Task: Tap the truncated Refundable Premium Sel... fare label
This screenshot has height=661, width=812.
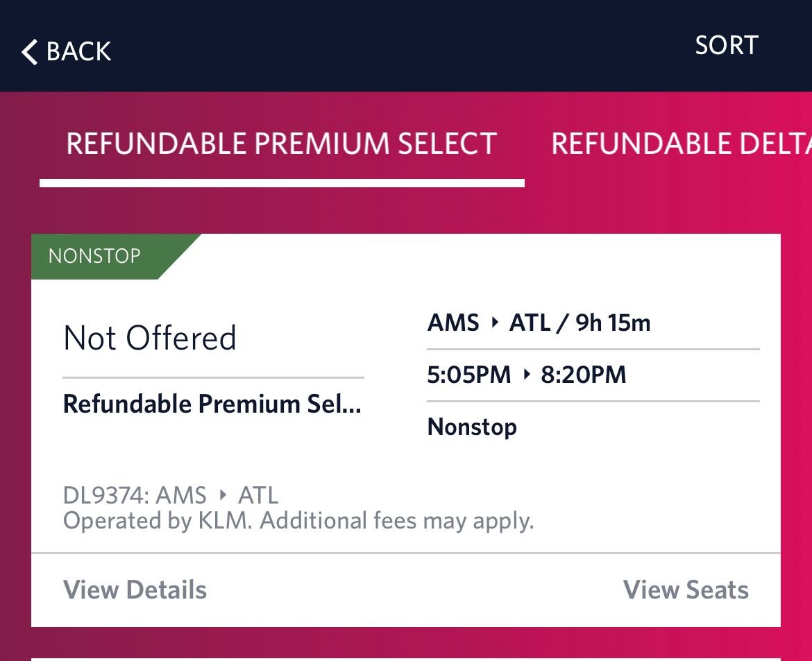Action: coord(212,404)
